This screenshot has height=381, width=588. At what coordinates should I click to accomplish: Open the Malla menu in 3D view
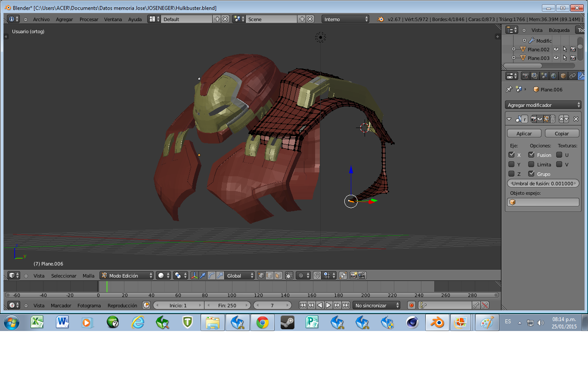tap(89, 276)
